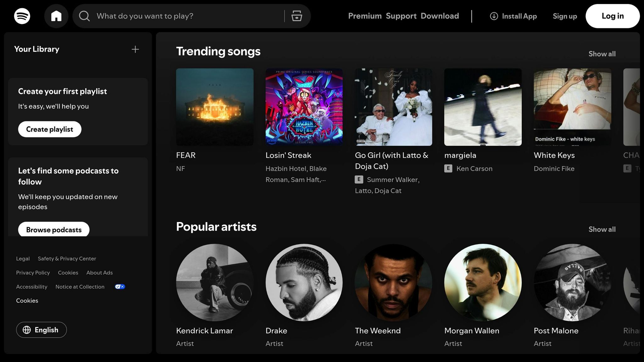Open the Accessibility link
Screen dimensions: 644x362
pyautogui.click(x=32, y=287)
